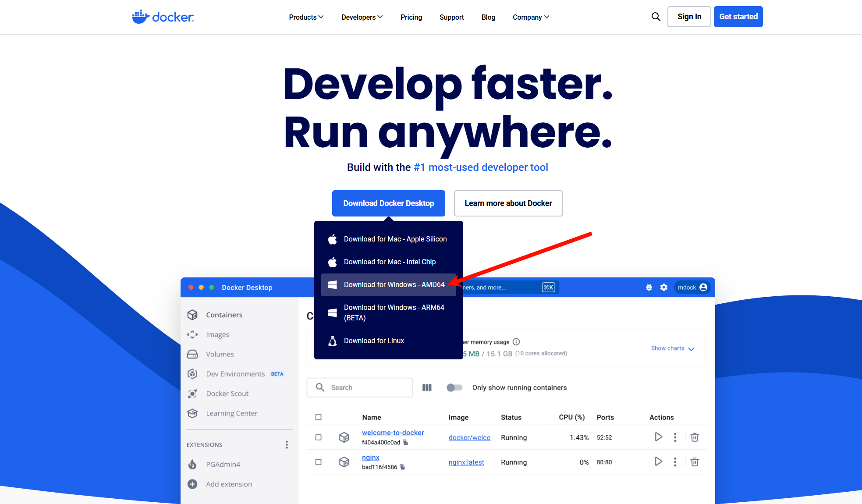Click the Linux penguin icon
Screen dimensions: 862x504
[333, 341]
